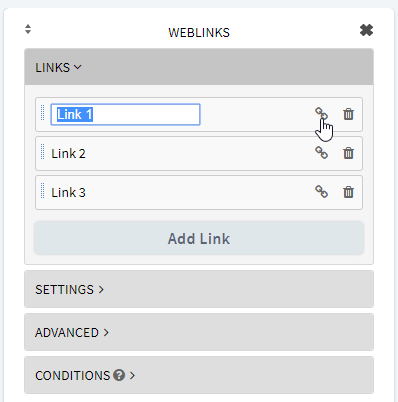Screen dimensions: 398x402
Task: Click the Add Link button
Action: click(199, 238)
